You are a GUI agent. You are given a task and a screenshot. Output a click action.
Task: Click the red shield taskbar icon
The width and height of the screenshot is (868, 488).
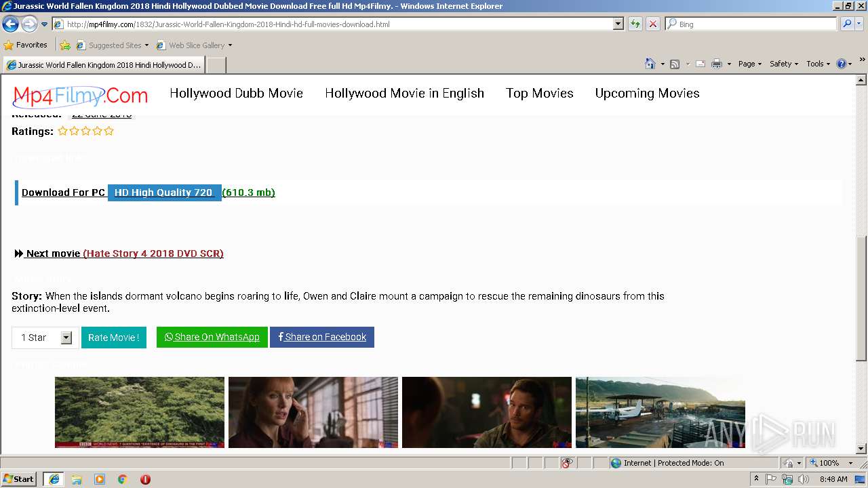(145, 479)
